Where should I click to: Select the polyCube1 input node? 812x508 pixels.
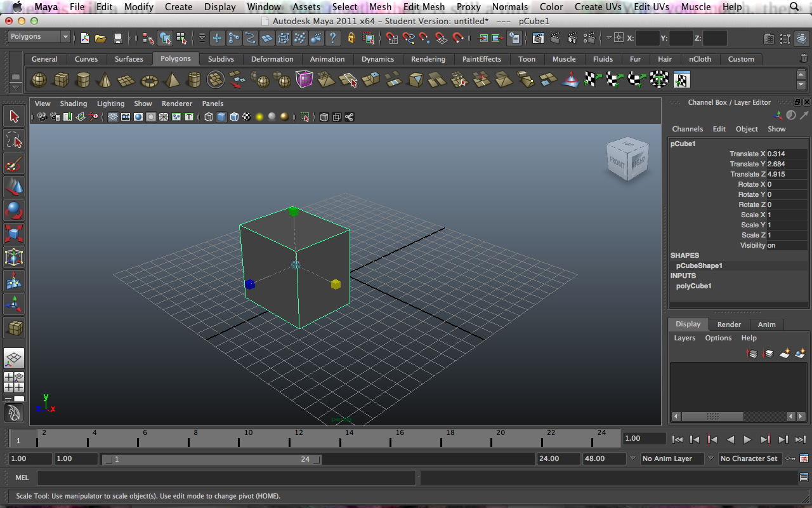693,286
